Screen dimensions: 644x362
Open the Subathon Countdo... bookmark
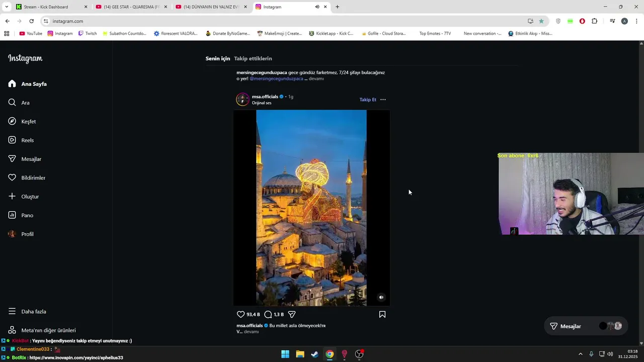pyautogui.click(x=124, y=34)
